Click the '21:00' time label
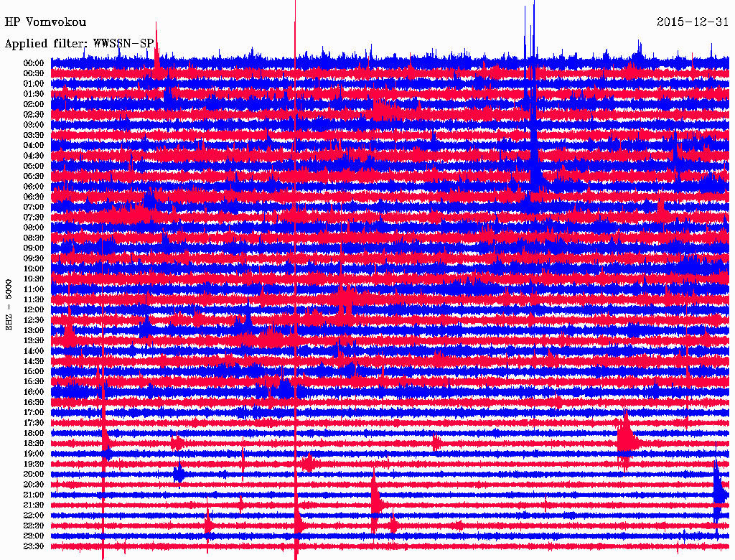 click(x=33, y=495)
